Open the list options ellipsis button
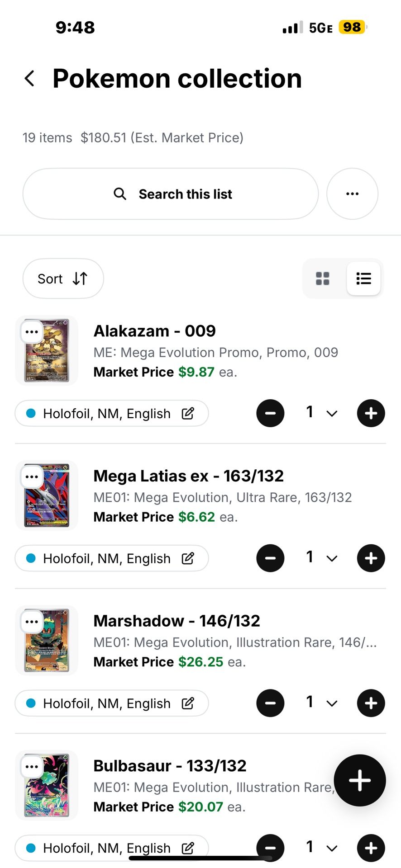The height and width of the screenshot is (868, 401). pos(352,194)
